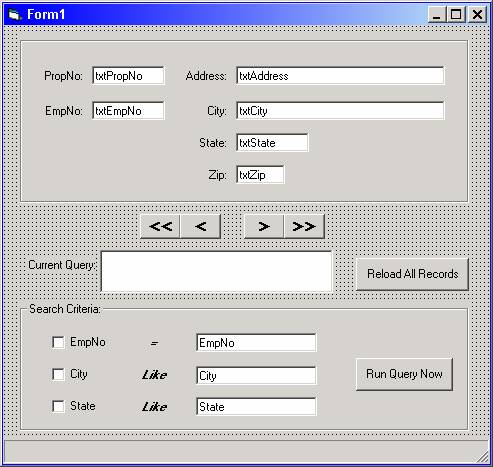Select the EmpNo criteria value field

click(x=256, y=343)
